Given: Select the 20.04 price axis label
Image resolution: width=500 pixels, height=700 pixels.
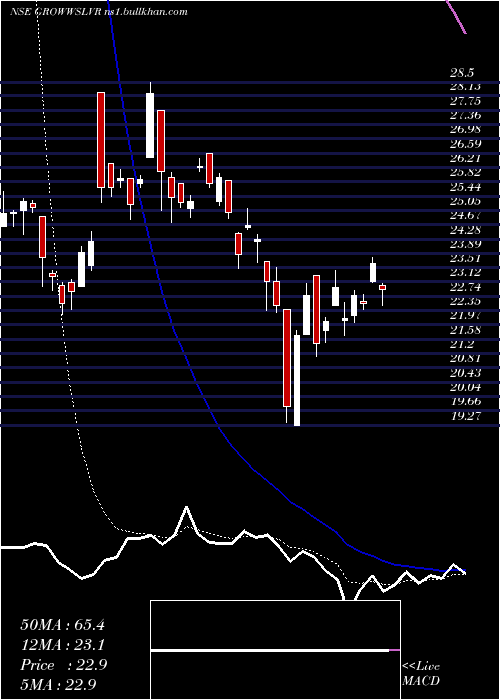Looking at the screenshot, I should point(465,387).
